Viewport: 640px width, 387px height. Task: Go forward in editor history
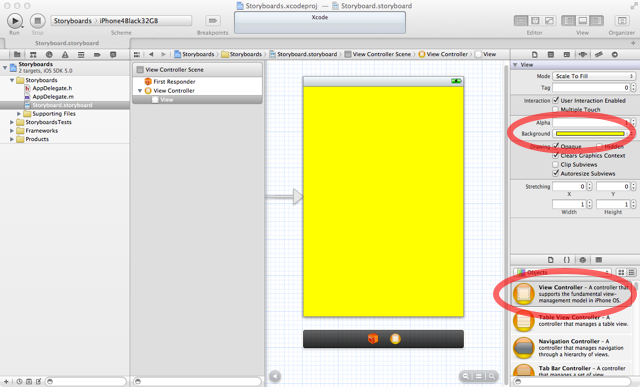coord(163,54)
